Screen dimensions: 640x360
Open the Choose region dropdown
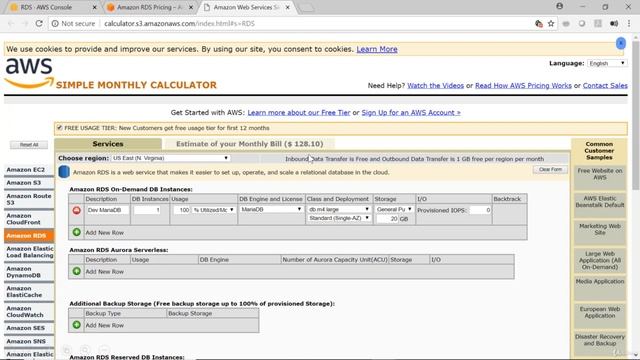171,158
